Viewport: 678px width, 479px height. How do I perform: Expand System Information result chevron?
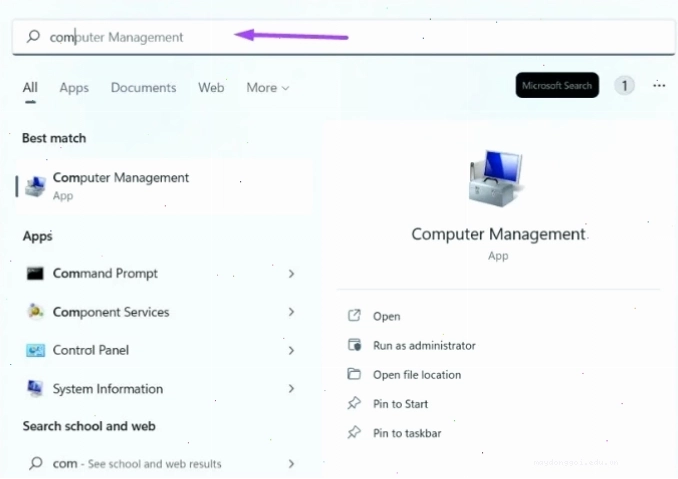tap(291, 389)
